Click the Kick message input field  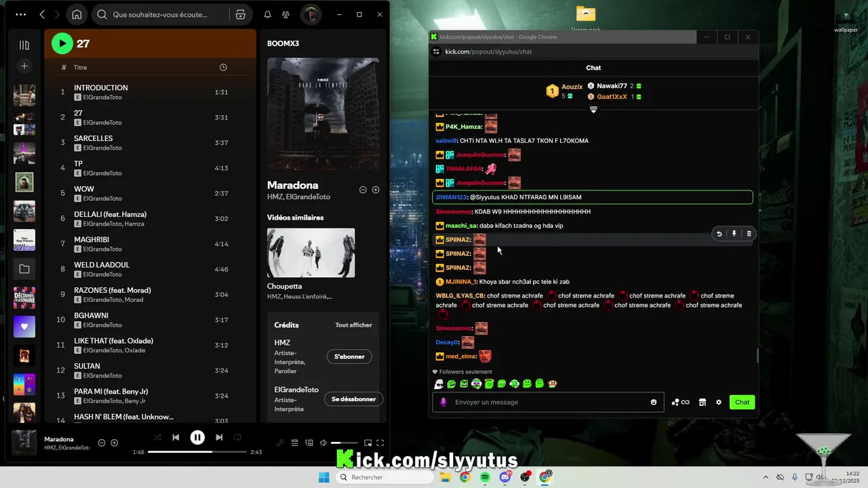549,402
